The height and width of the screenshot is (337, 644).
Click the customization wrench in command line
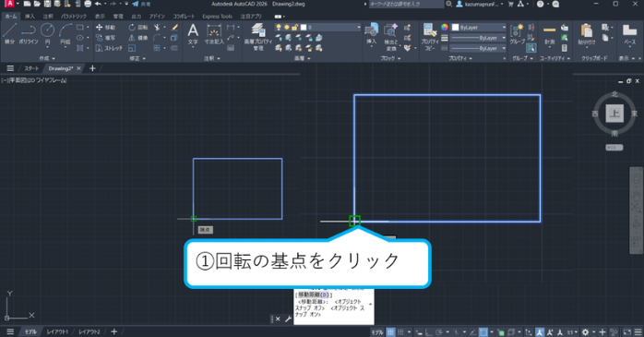(x=288, y=319)
